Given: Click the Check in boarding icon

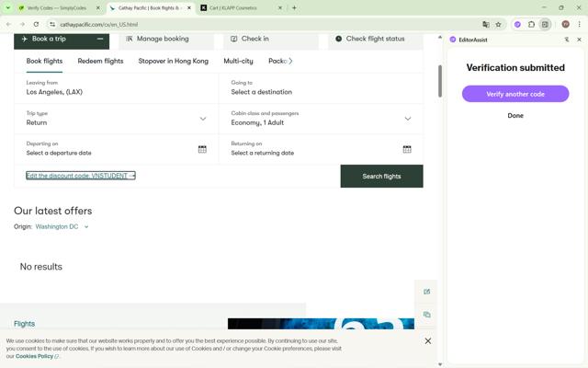Looking at the screenshot, I should (x=233, y=39).
